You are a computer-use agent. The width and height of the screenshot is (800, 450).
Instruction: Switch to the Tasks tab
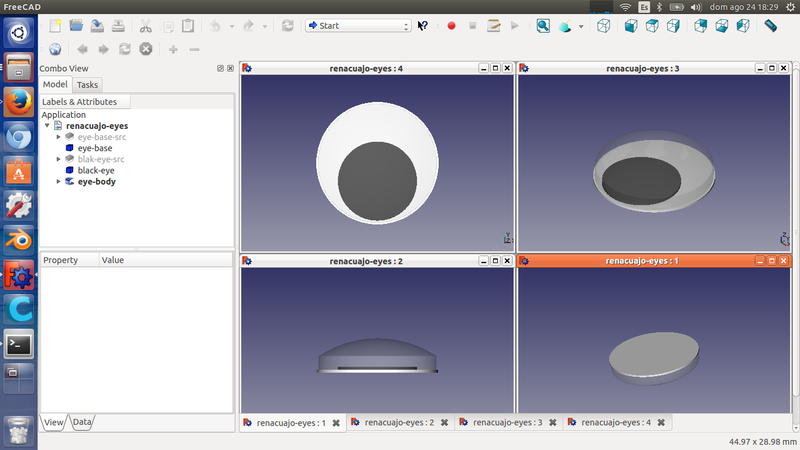click(x=87, y=85)
